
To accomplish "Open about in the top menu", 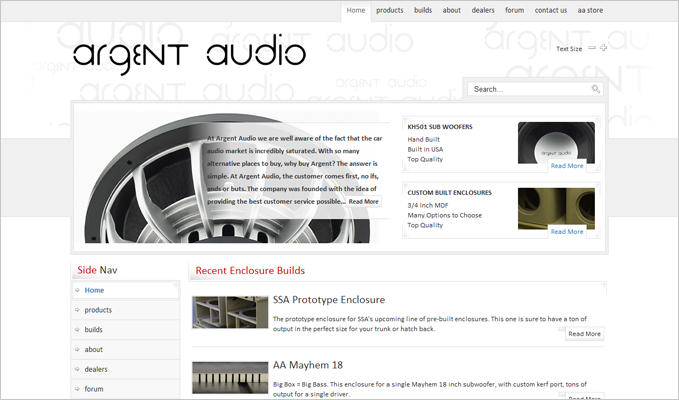I will click(452, 10).
